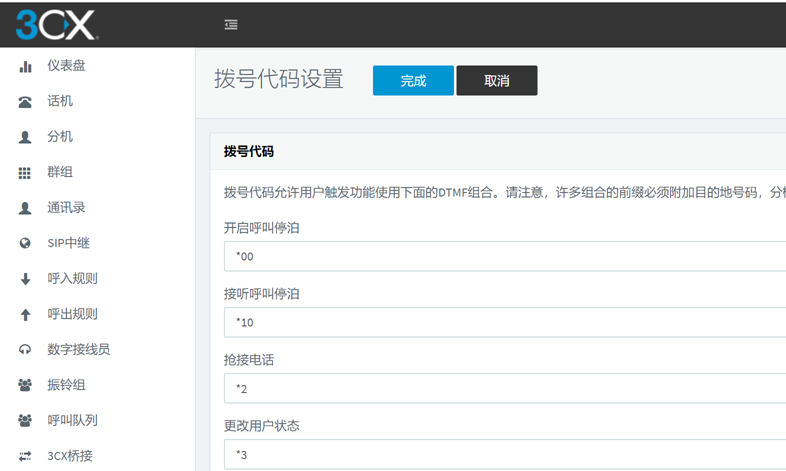Click the group icon beside 振铃组
Viewport: 786px width, 471px height.
pos(25,385)
